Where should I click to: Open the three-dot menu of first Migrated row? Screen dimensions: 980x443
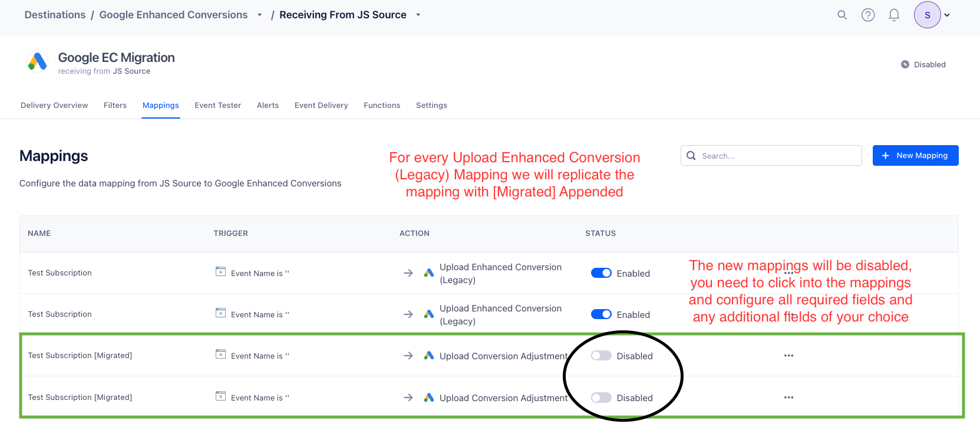[x=788, y=356]
